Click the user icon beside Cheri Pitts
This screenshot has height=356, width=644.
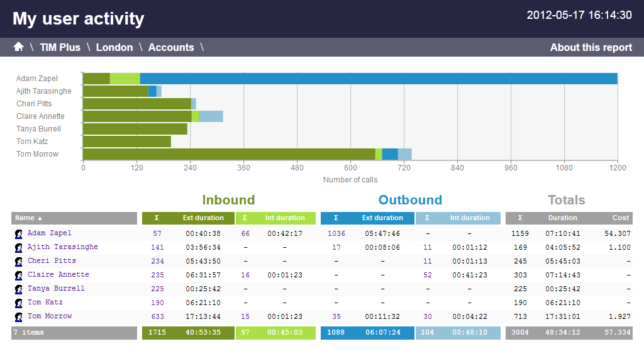(19, 261)
